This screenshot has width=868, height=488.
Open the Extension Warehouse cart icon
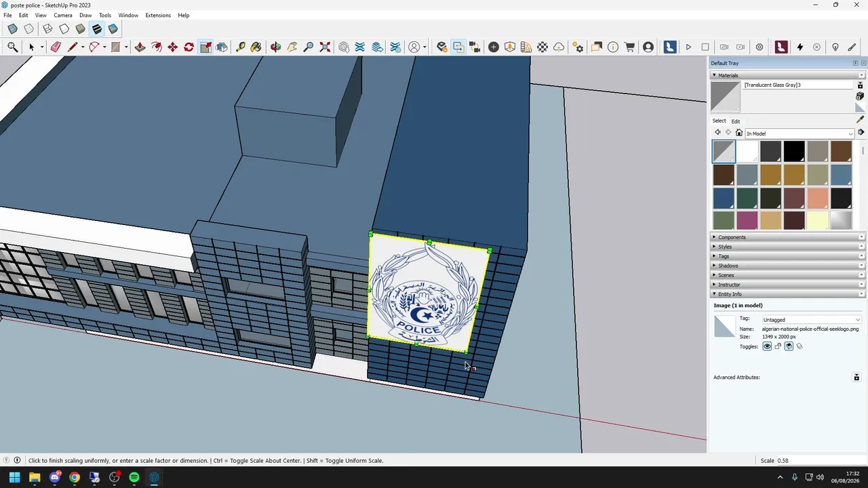click(x=630, y=47)
